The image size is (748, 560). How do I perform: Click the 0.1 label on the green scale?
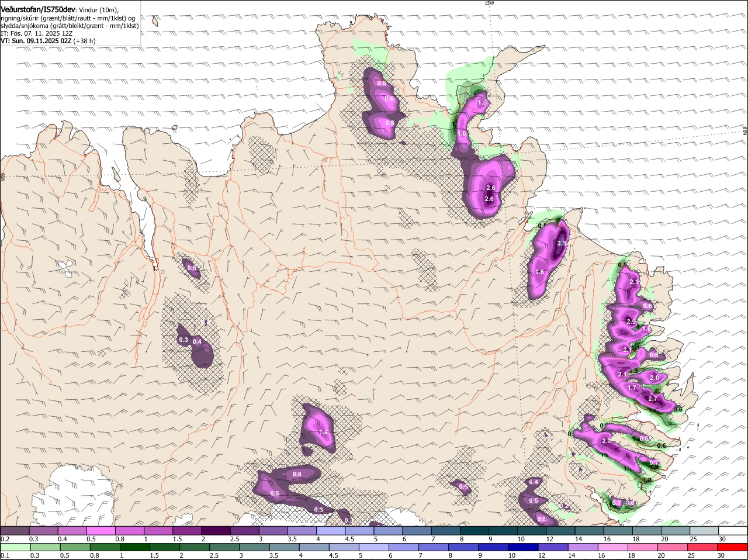(x=5, y=555)
